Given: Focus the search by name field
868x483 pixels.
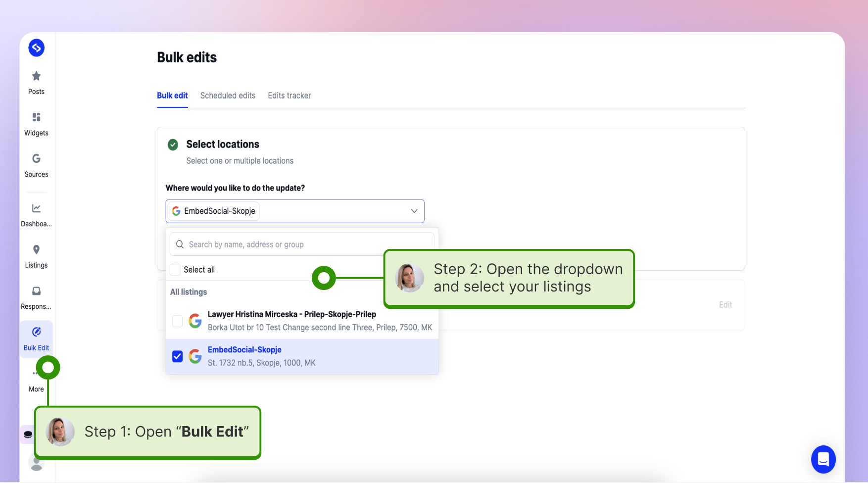Looking at the screenshot, I should (x=302, y=244).
